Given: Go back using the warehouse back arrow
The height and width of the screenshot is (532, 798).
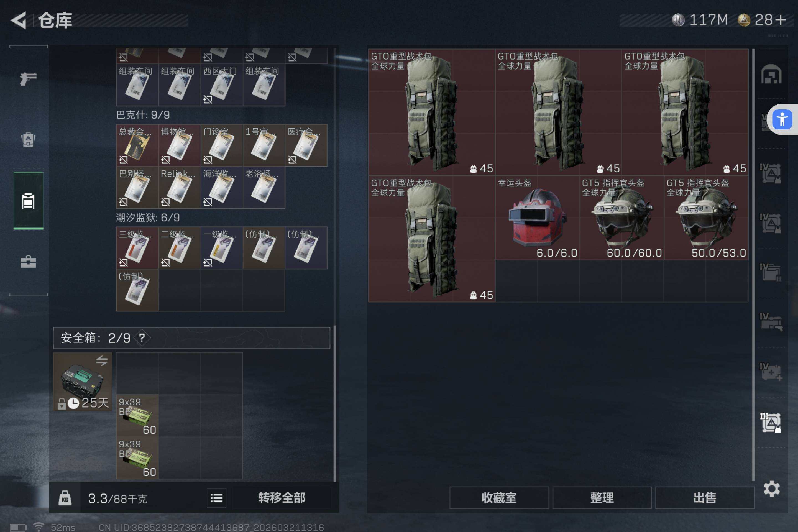Looking at the screenshot, I should (19, 20).
